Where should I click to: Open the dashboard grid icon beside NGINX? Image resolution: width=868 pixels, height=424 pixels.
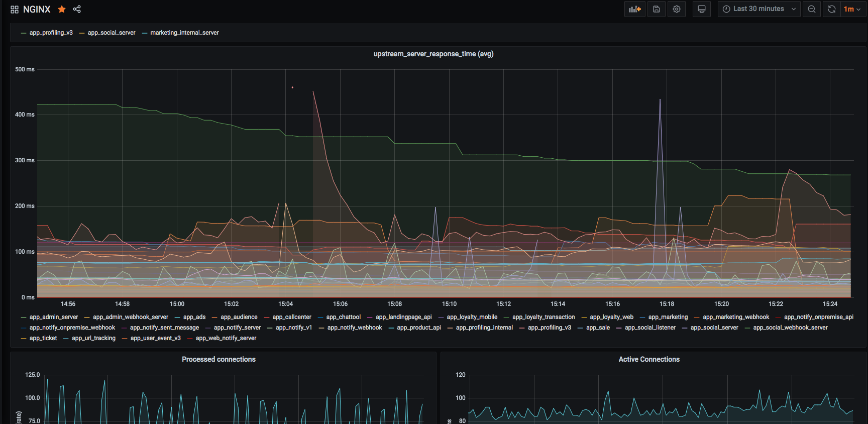[x=15, y=10]
